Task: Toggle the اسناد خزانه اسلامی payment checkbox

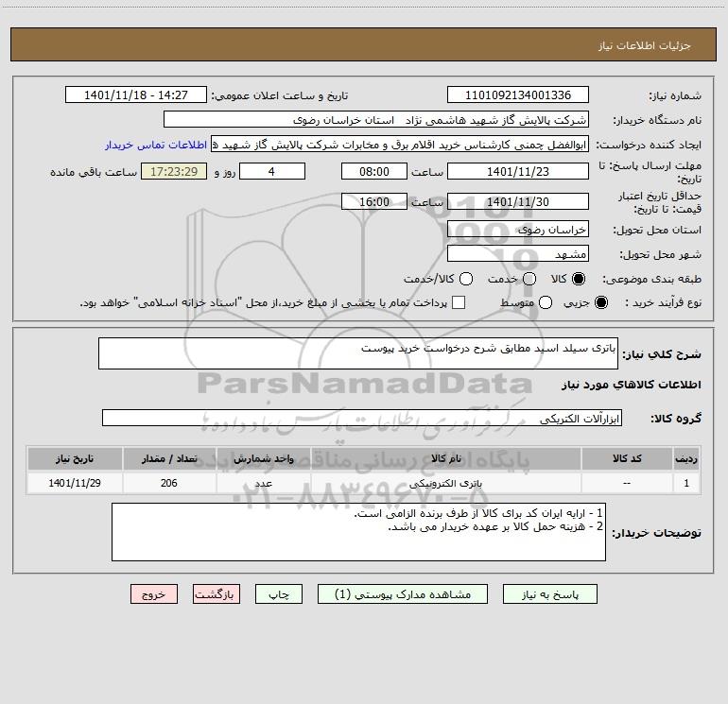Action: 459,302
